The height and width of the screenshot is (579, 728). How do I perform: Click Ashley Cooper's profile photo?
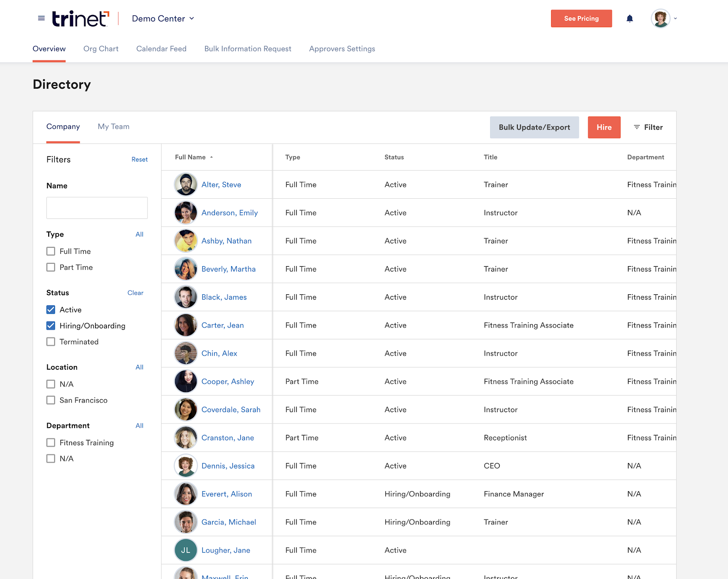coord(186,381)
